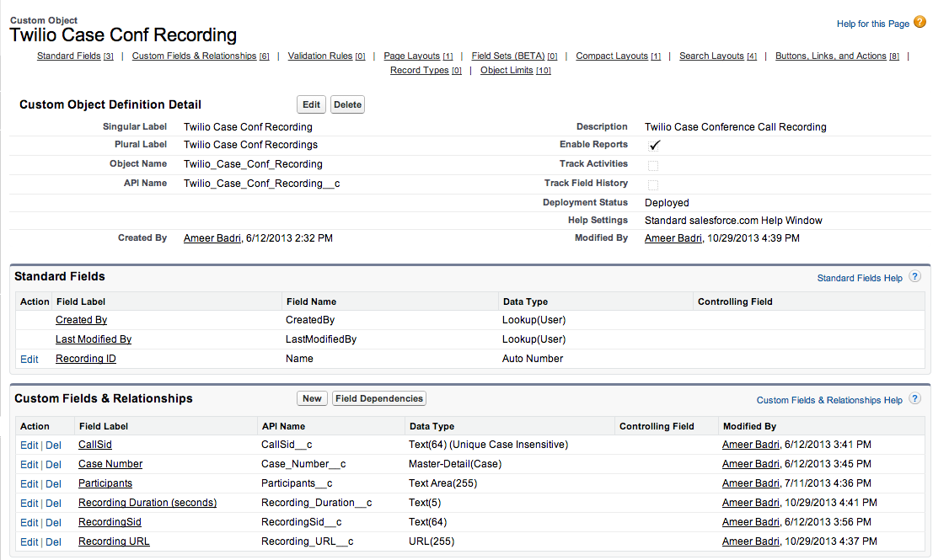This screenshot has height=560, width=933.
Task: Open Field Sets (BETA) section link
Action: pyautogui.click(x=515, y=56)
